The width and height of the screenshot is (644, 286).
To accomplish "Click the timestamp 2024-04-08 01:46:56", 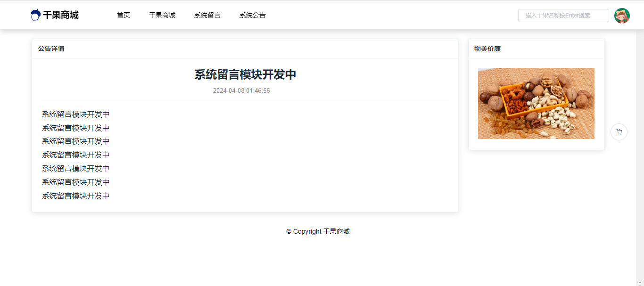I will (241, 90).
